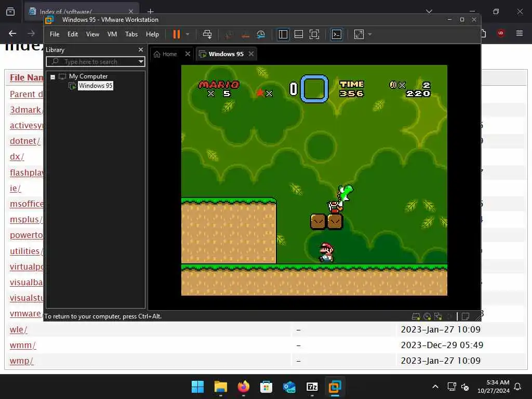Show hidden system tray icons
This screenshot has height=399, width=532.
tap(435, 387)
